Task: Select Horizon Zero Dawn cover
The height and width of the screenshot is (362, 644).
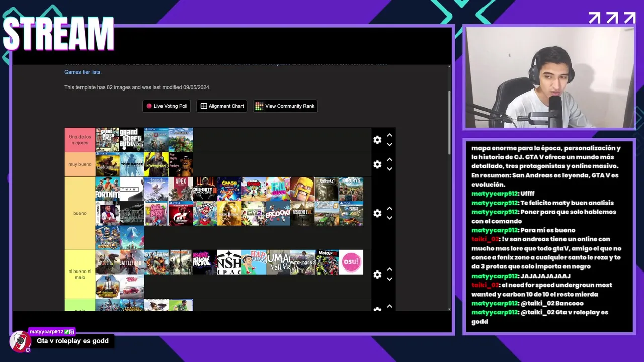Action: pyautogui.click(x=156, y=189)
